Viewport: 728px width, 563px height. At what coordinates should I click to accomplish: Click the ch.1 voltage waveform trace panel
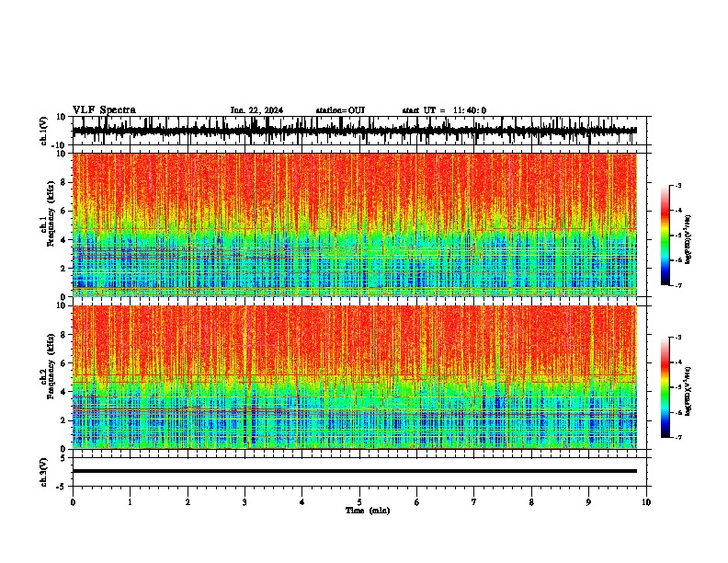(x=359, y=131)
